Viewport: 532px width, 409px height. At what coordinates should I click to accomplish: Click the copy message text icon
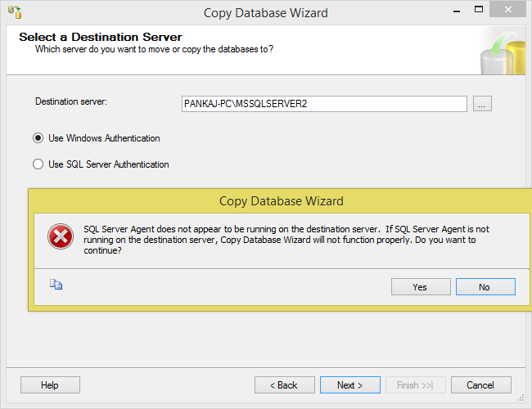click(56, 284)
